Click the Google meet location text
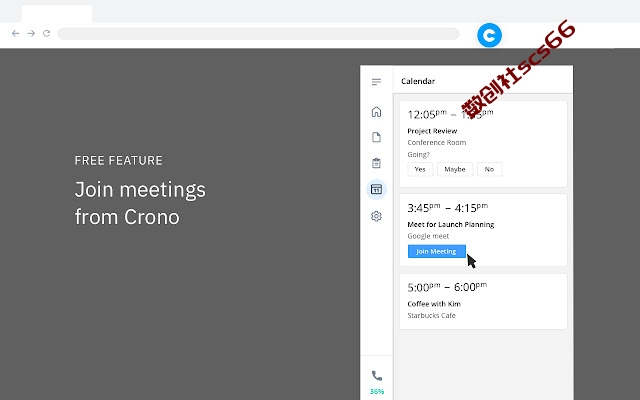 click(x=428, y=236)
